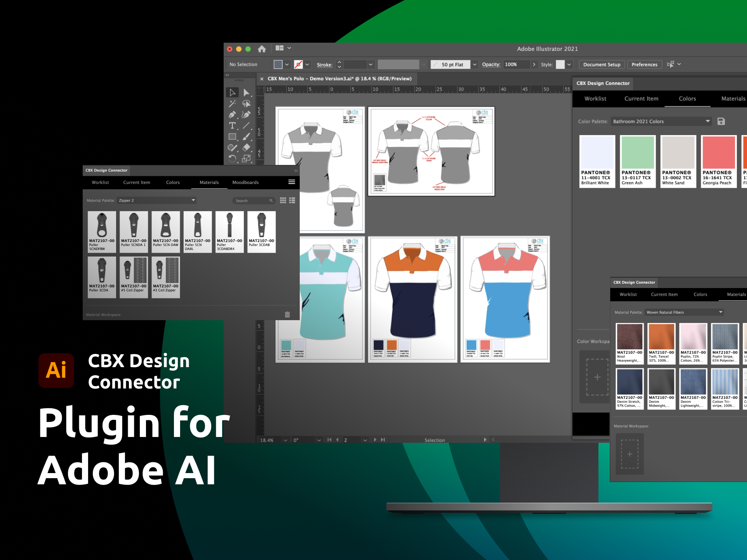Choose the Magic Wand tool
The height and width of the screenshot is (560, 747).
point(232,104)
